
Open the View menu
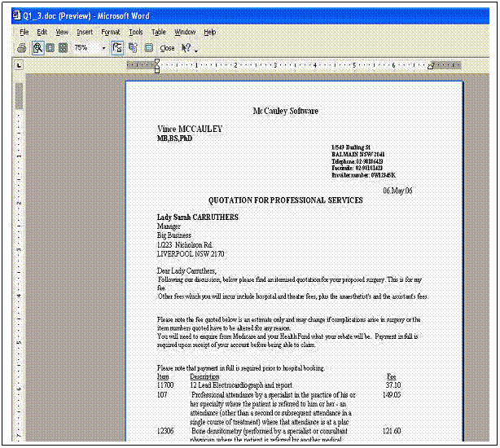[x=62, y=33]
